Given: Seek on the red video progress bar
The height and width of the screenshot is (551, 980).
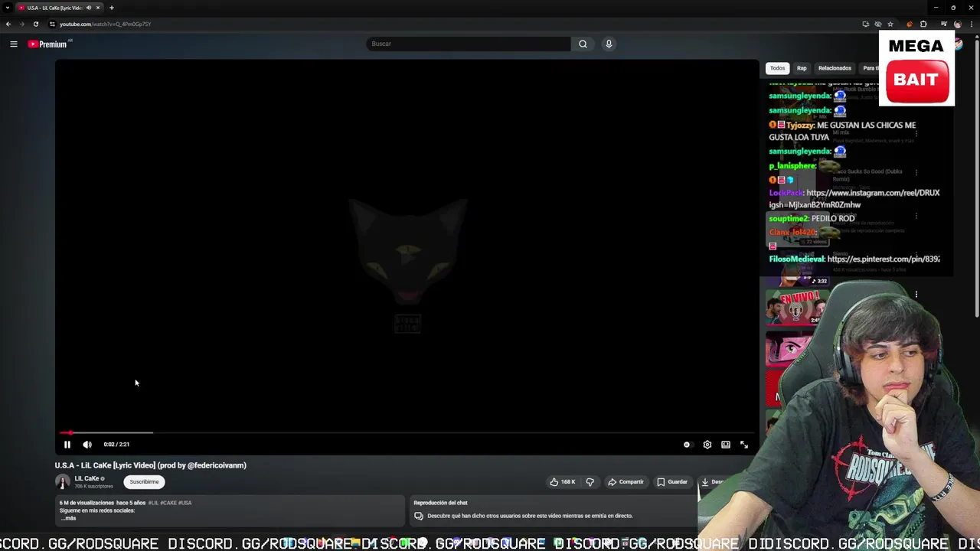Looking at the screenshot, I should tap(407, 433).
